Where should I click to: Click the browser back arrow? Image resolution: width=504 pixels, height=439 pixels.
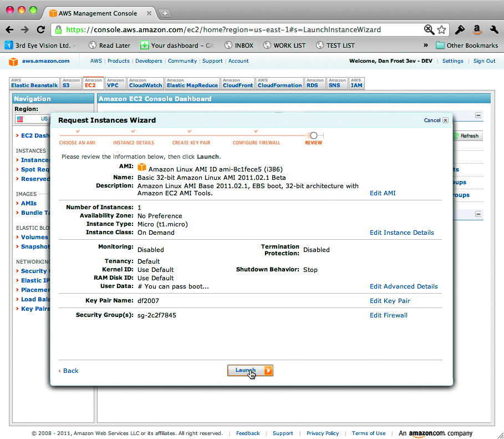9,30
